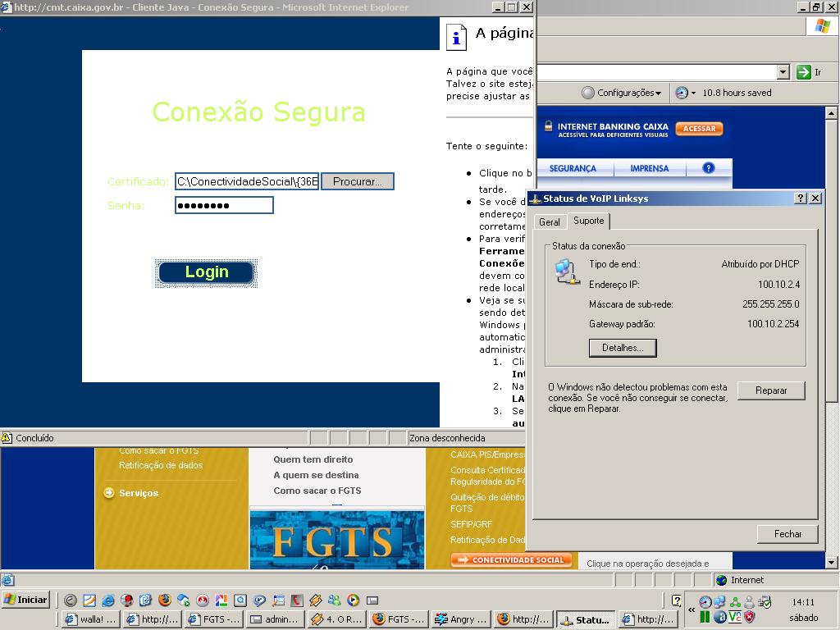Image resolution: width=840 pixels, height=630 pixels.
Task: Click the green bars tray icon
Action: (705, 617)
